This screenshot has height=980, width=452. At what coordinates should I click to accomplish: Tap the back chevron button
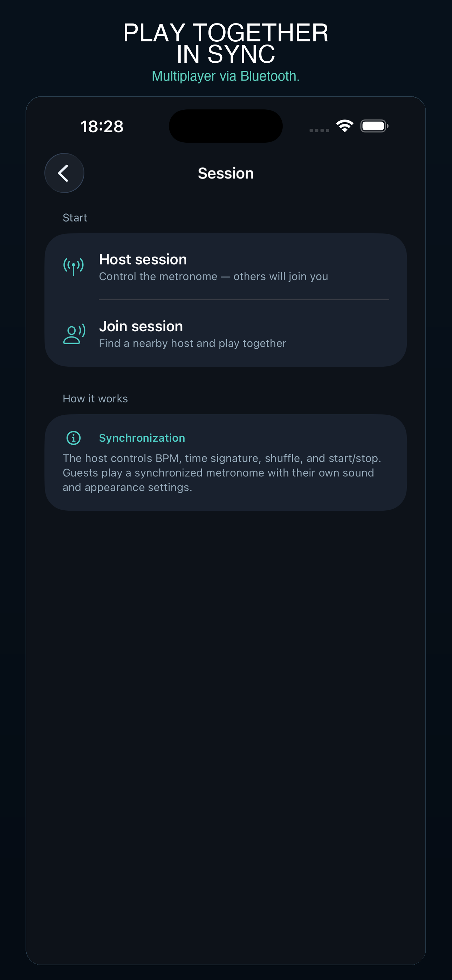[x=64, y=173]
